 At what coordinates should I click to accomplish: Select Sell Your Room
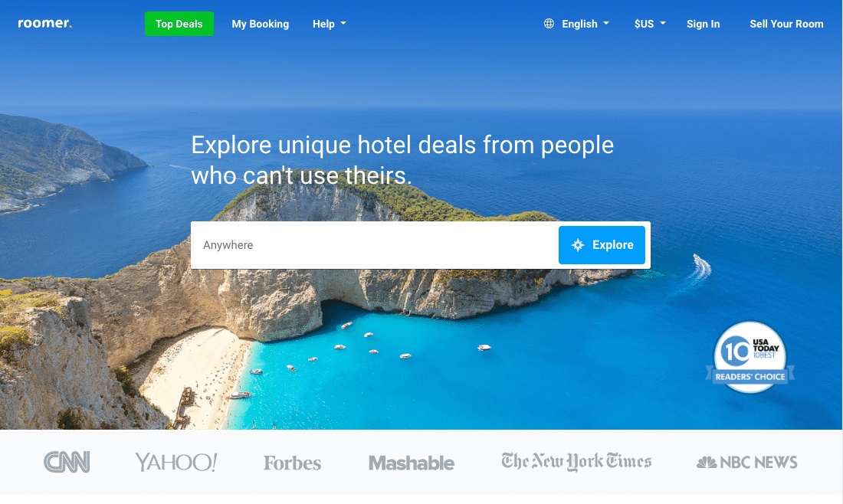click(x=786, y=24)
